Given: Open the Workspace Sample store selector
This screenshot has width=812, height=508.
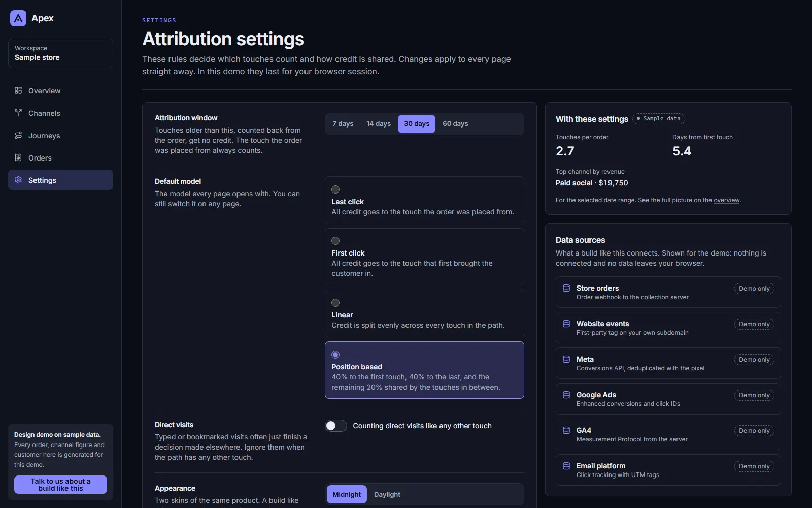Looking at the screenshot, I should point(60,53).
